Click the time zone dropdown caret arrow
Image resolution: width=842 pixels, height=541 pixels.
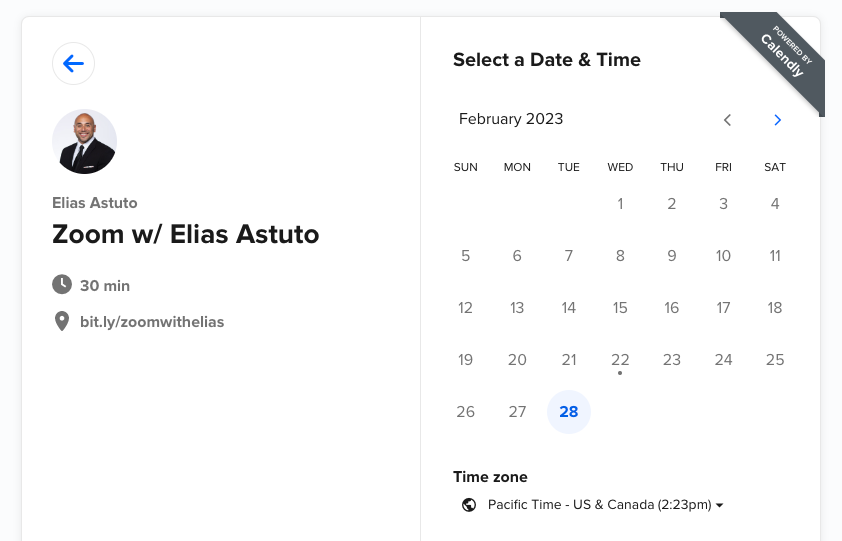[x=720, y=506]
